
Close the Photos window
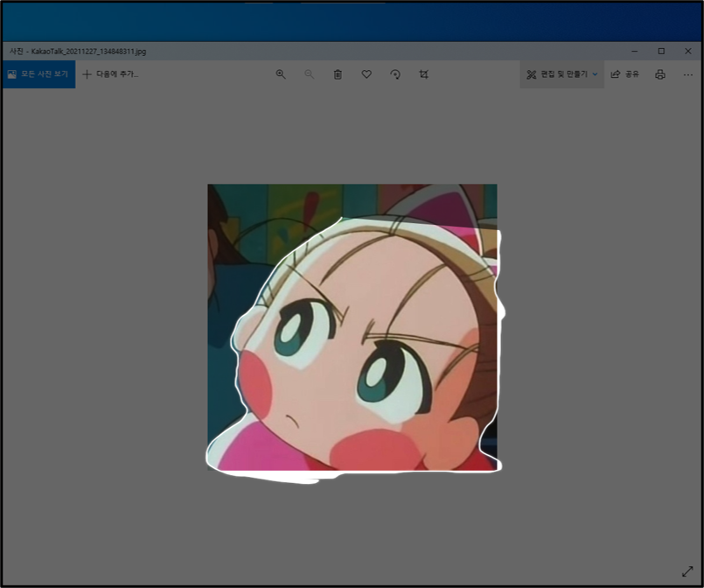[x=688, y=52]
